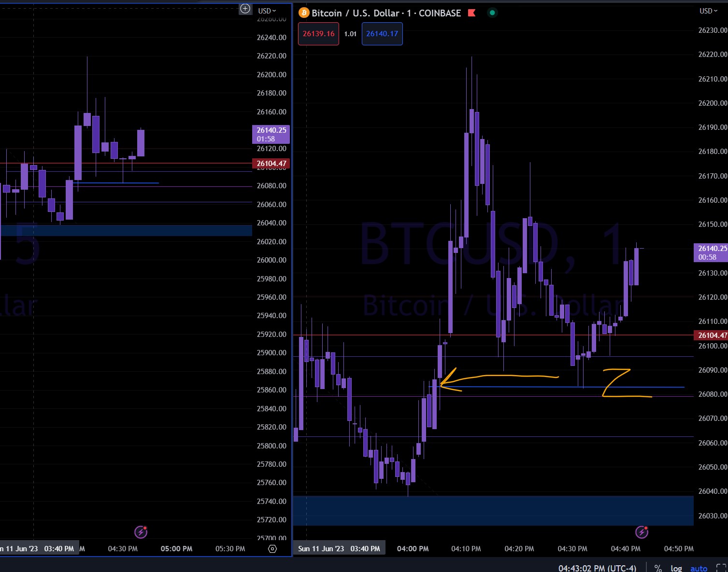
Task: Click the left chart's red 26104.47 price label
Action: click(x=271, y=164)
